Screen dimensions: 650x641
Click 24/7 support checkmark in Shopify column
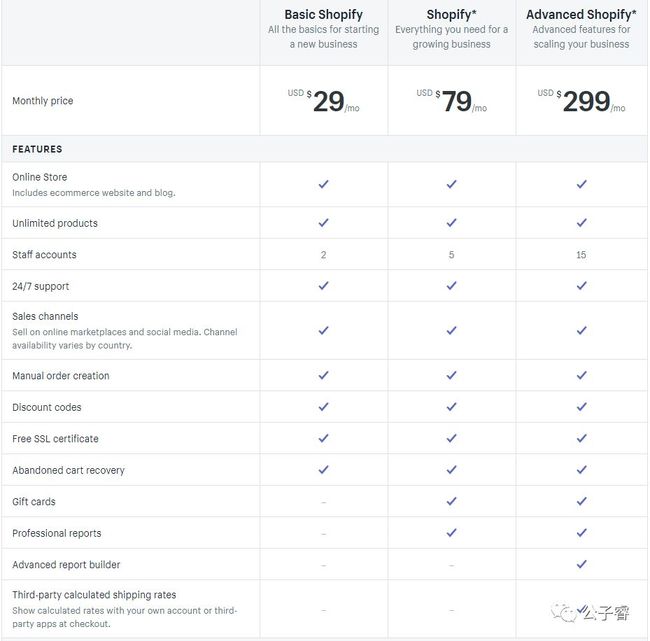451,286
